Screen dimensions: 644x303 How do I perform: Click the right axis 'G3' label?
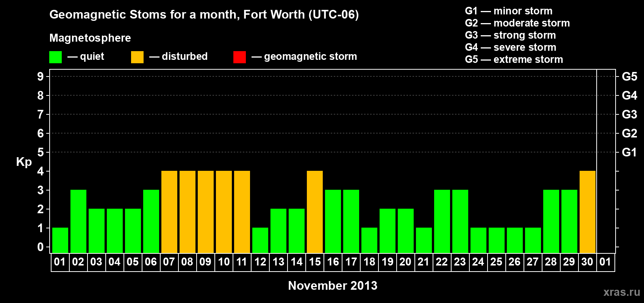pos(630,114)
